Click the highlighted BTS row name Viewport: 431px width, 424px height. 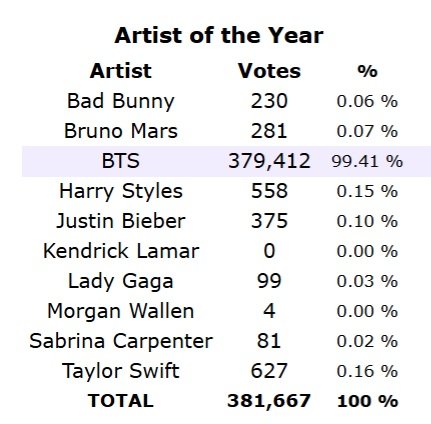point(121,161)
